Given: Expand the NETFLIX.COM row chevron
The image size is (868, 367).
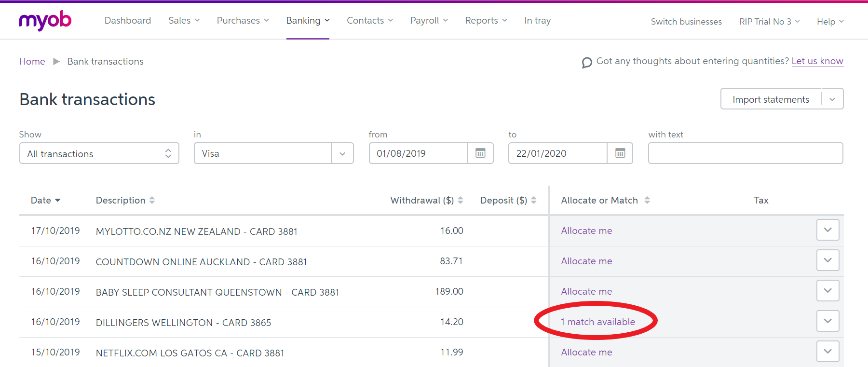Looking at the screenshot, I should (x=828, y=352).
